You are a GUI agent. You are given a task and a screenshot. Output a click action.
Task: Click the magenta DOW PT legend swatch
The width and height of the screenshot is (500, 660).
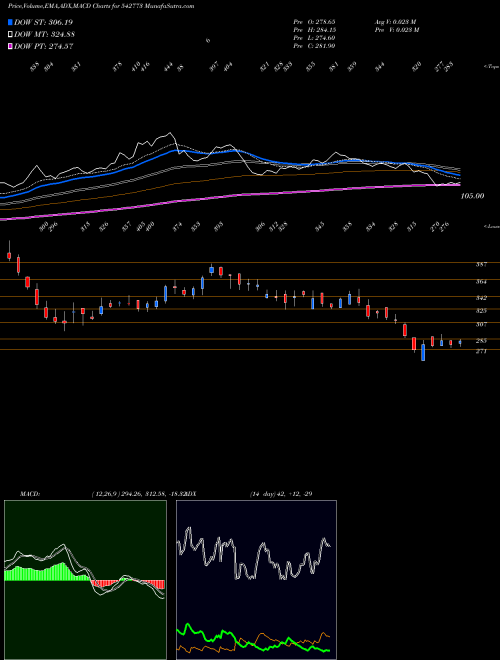(x=10, y=46)
